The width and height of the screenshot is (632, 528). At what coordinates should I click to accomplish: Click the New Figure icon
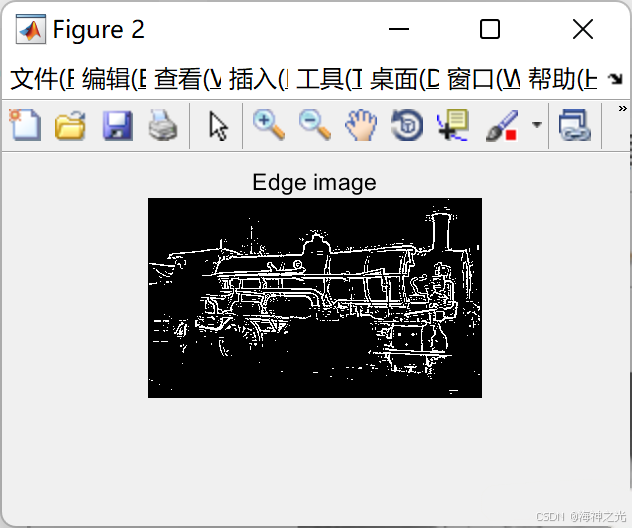[x=25, y=125]
